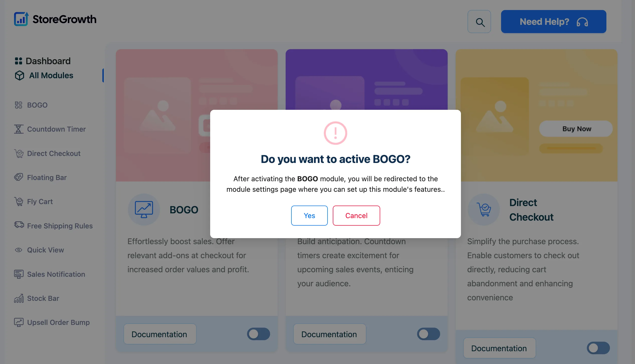Click the BOGO card monitor icon
635x364 pixels.
point(144,210)
